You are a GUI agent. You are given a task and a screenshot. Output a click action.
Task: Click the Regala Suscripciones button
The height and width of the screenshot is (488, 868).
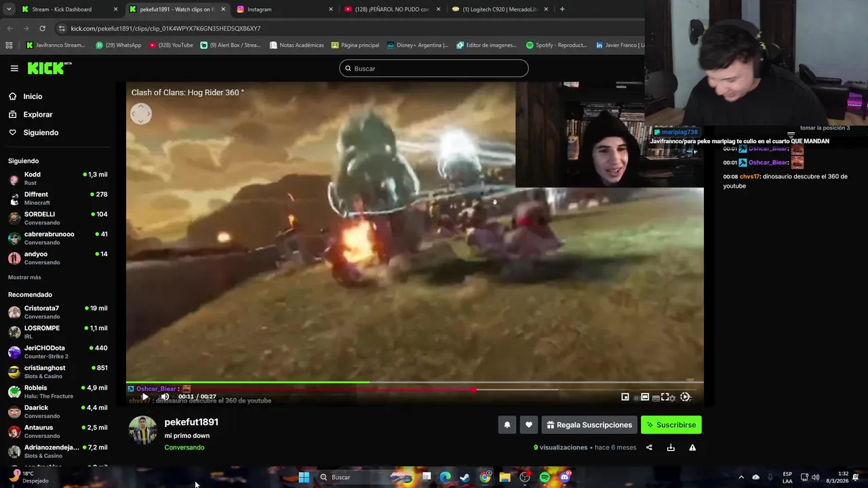(589, 425)
